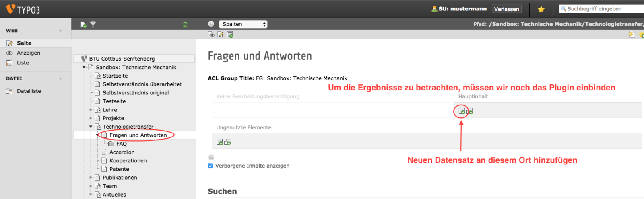Image resolution: width=644 pixels, height=199 pixels.
Task: Expand the Publikationen tree node
Action: click(91, 178)
